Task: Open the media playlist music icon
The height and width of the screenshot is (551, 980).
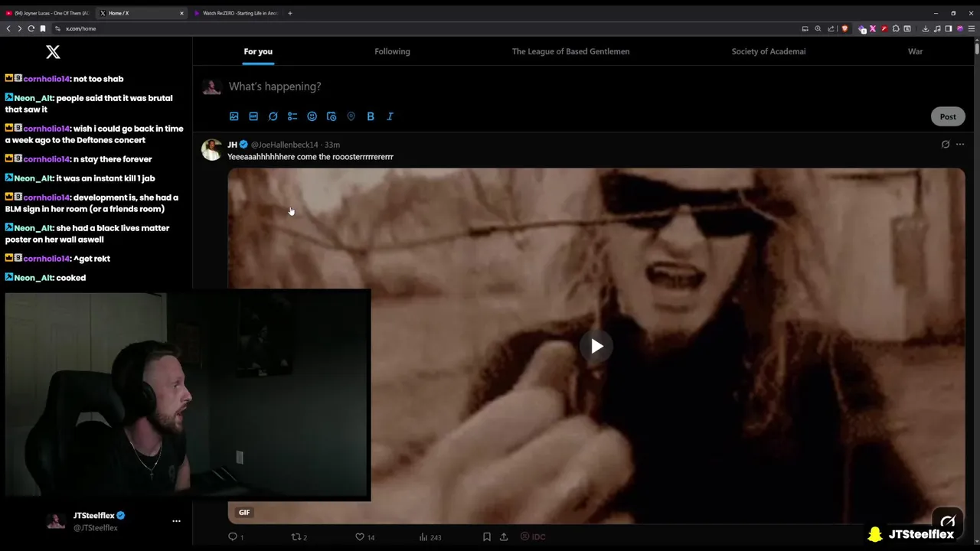Action: coord(937,28)
